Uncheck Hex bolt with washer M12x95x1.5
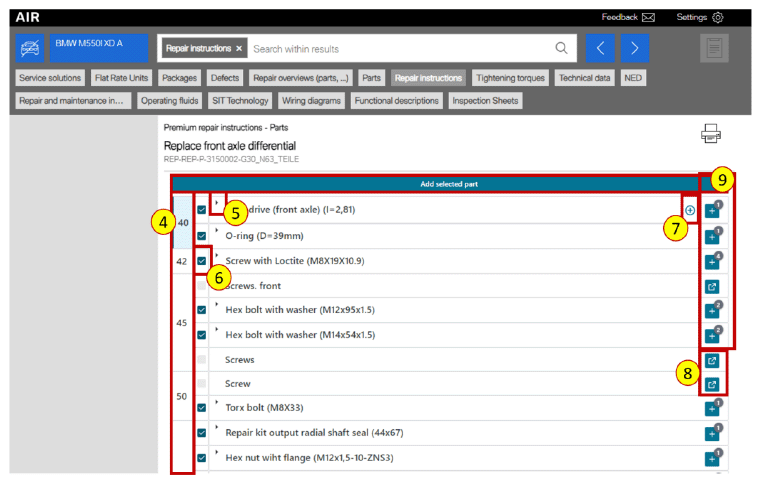The height and width of the screenshot is (484, 761). click(x=202, y=310)
